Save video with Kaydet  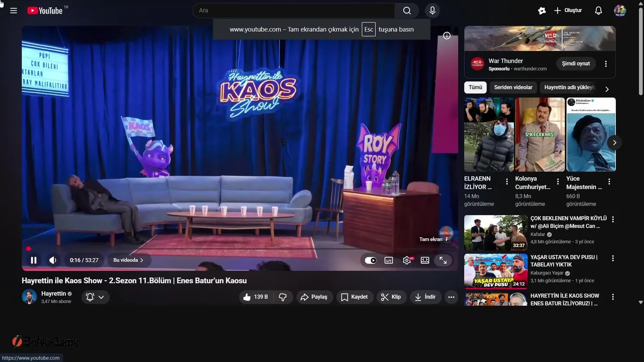[x=354, y=297]
